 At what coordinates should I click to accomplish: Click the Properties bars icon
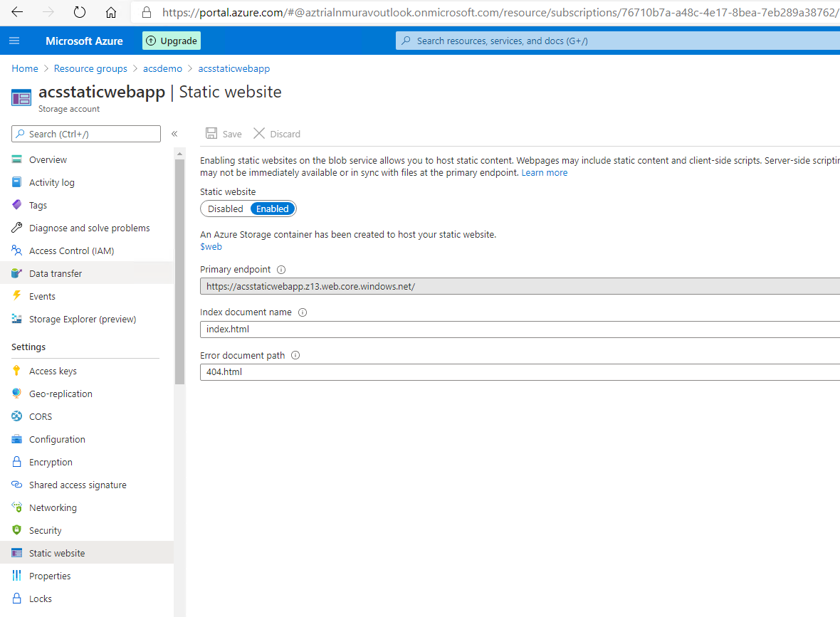pyautogui.click(x=16, y=575)
